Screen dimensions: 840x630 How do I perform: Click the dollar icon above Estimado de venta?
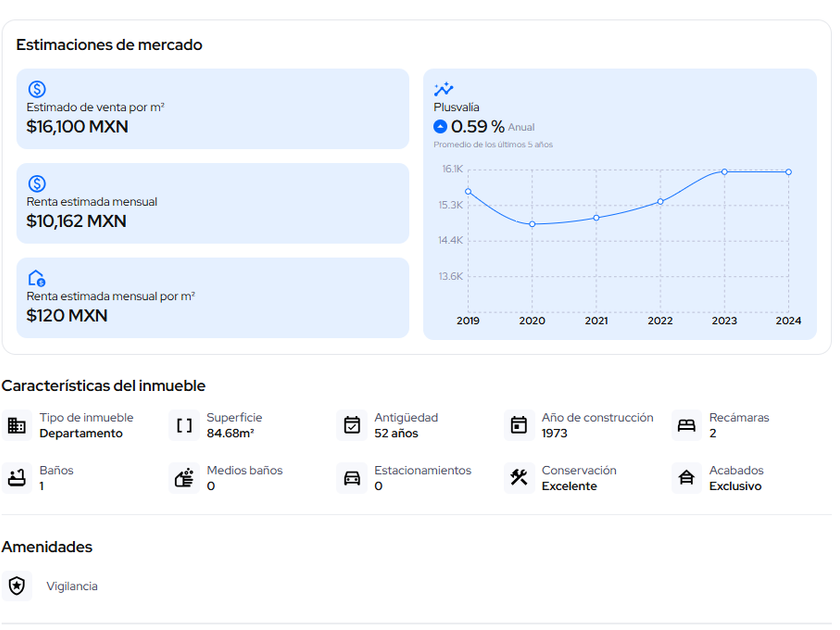point(37,89)
